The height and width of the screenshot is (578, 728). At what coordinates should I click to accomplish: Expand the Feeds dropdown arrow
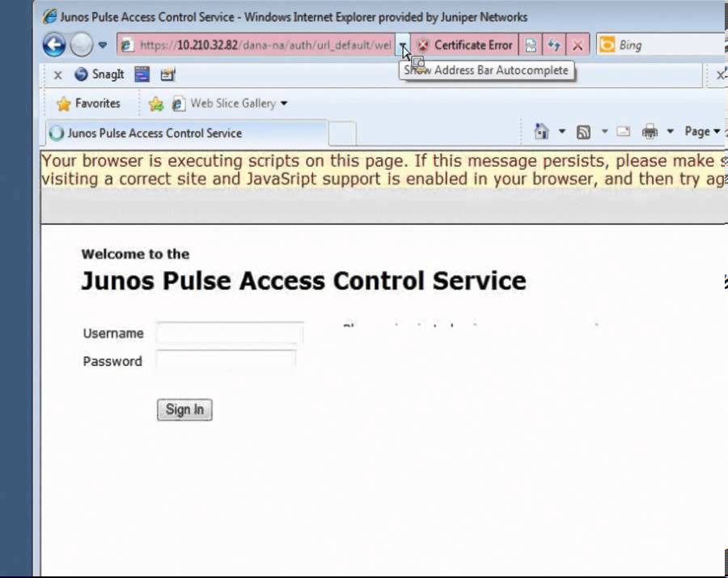[x=604, y=131]
